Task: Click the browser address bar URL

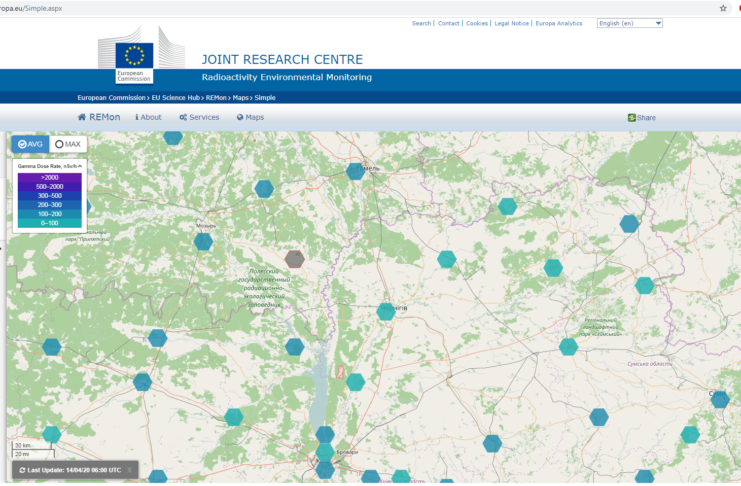Action: pyautogui.click(x=31, y=8)
